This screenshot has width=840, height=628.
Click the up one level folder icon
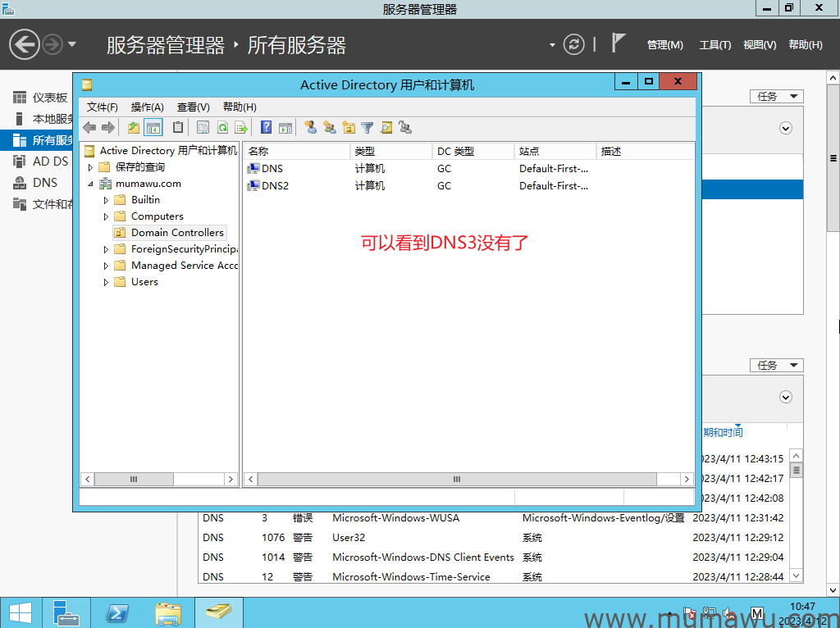coord(134,127)
